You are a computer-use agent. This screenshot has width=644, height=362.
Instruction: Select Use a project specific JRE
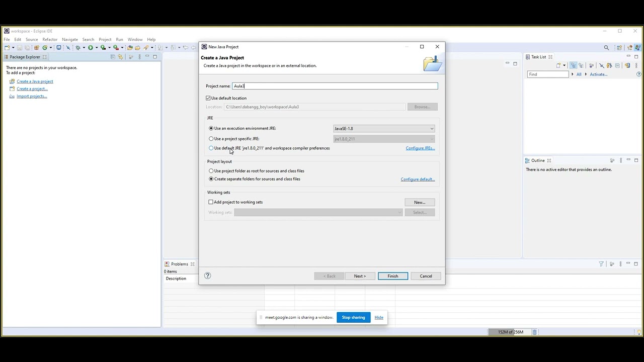(211, 138)
